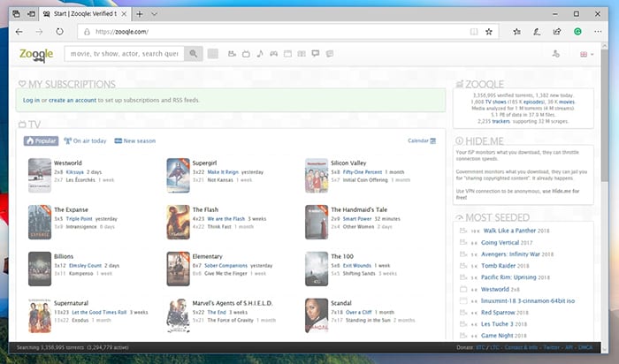Open Tomb Raider in Most Seeded
The width and height of the screenshot is (619, 364).
pos(498,266)
